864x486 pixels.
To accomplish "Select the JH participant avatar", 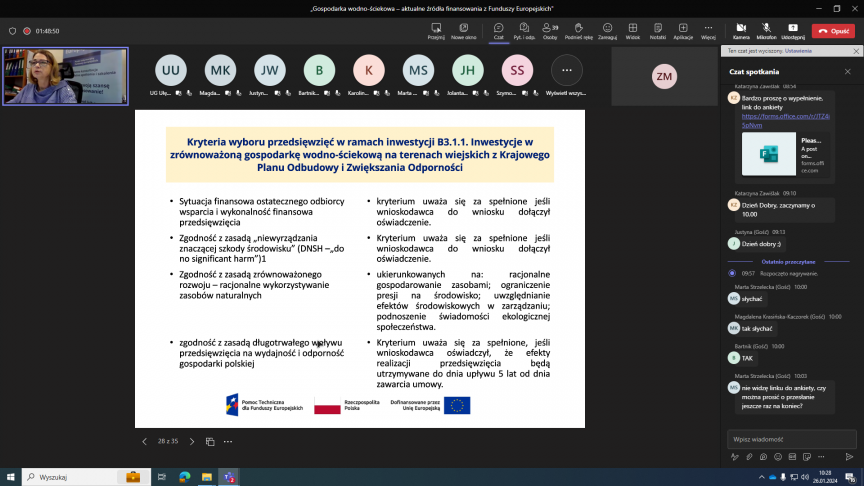I will click(x=468, y=71).
